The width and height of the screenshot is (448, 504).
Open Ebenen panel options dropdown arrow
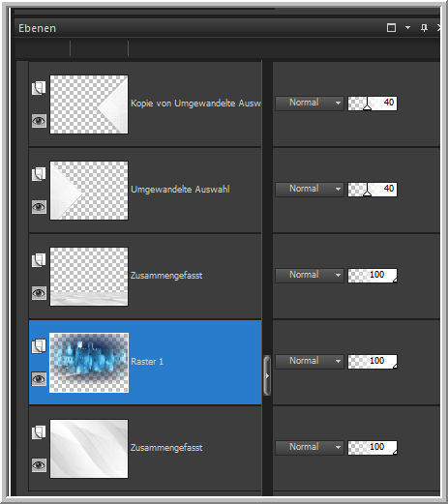tap(408, 28)
